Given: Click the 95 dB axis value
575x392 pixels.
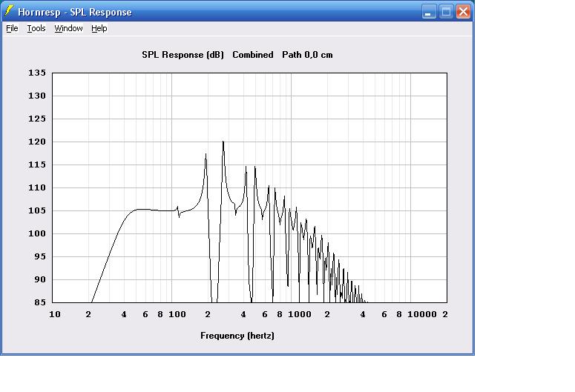Looking at the screenshot, I should pos(40,256).
